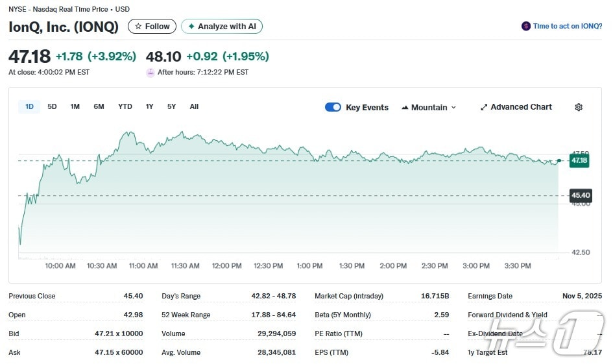Select the 5Y chart range
The height and width of the screenshot is (364, 613).
171,107
